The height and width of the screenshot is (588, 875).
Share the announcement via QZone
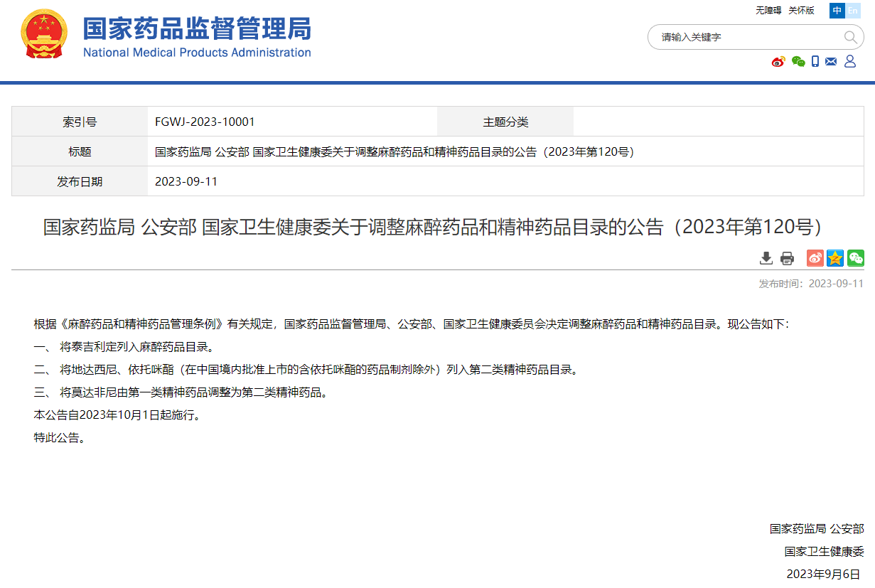(834, 258)
